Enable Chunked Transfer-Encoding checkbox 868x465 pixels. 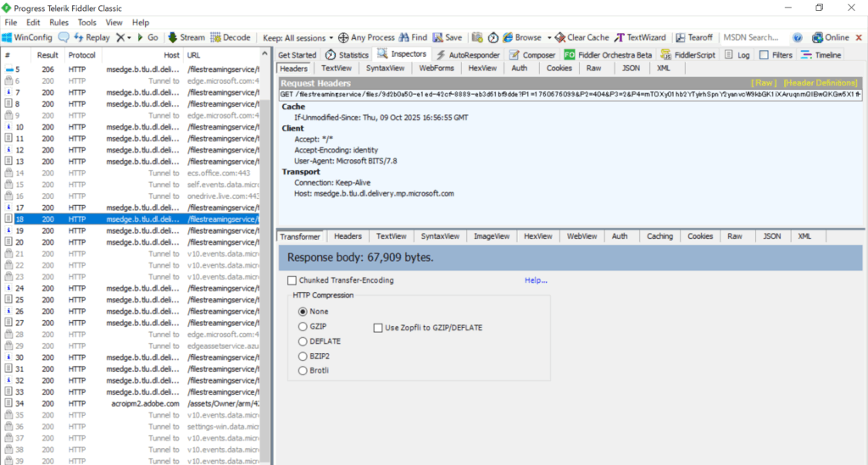[292, 280]
